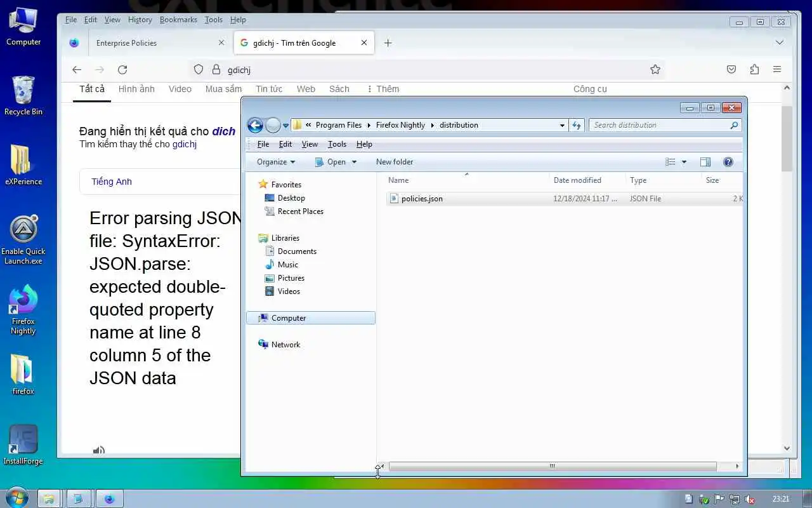Screen dimensions: 812x508
Task: Select Enable Quick Launch.exe desktop icon
Action: tap(23, 239)
